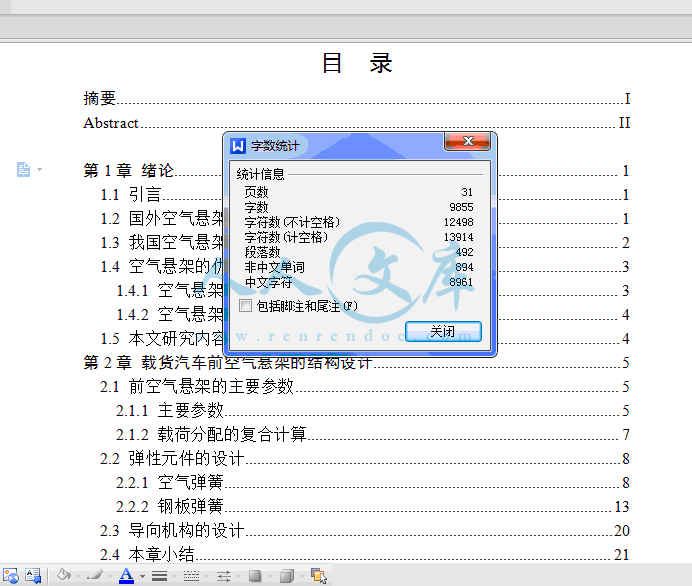Click the insert text box icon
Image resolution: width=692 pixels, height=586 pixels.
(33, 576)
